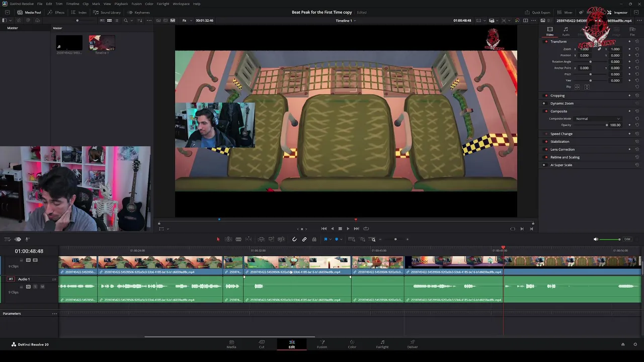Toggle the Cropping section enable switch
The image size is (644, 362).
pos(546,96)
